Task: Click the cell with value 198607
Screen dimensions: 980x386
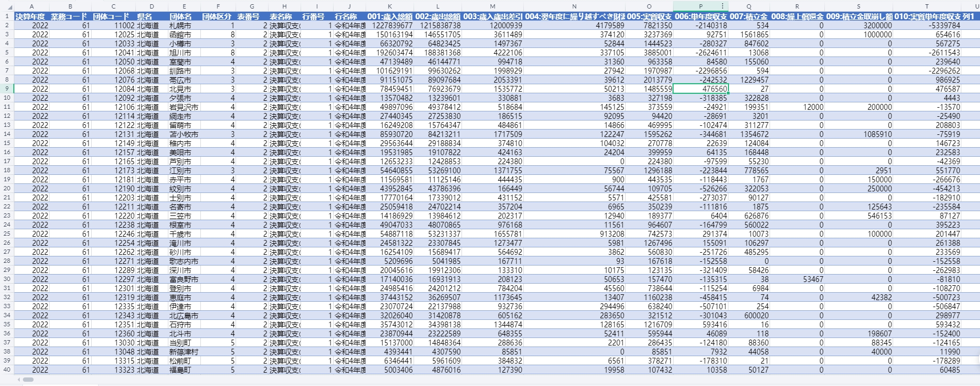Action: 858,334
